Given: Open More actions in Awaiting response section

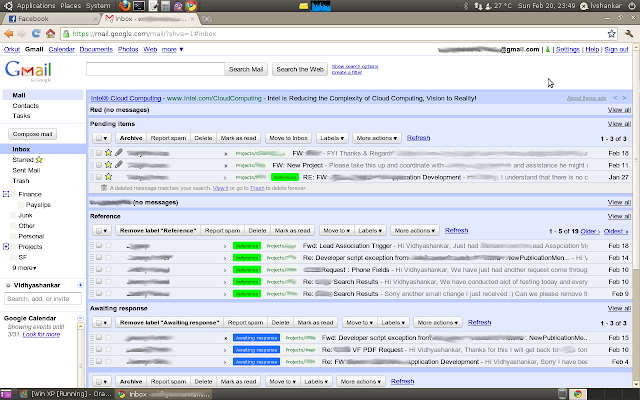Looking at the screenshot, I should (x=438, y=322).
